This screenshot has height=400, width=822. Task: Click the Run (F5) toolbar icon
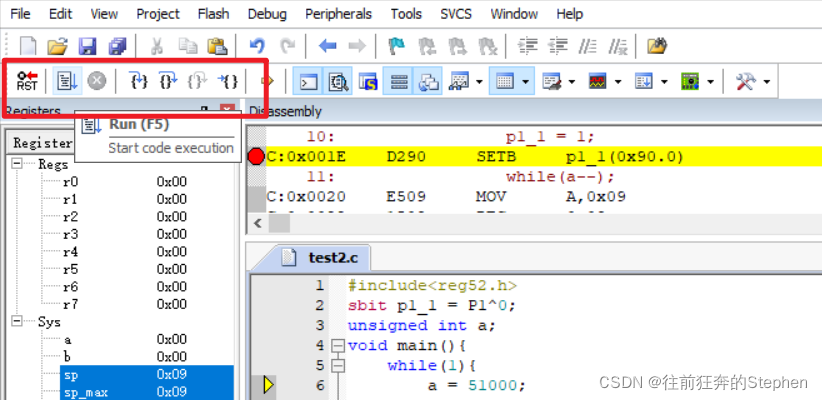tap(67, 81)
